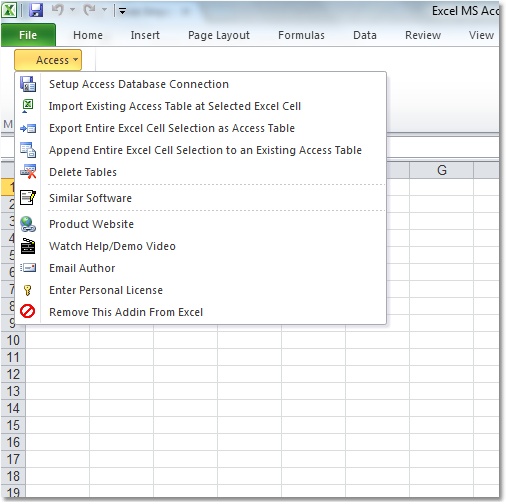Choose Setup Access Database Connection
This screenshot has width=506, height=504.
pos(201,84)
